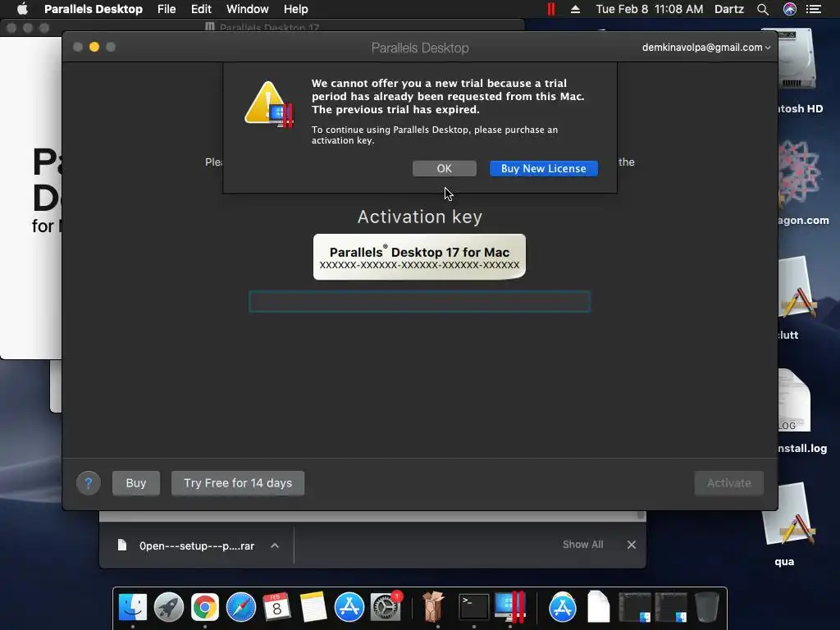
Task: Open the Applications folder stack in Dock
Action: (x=563, y=607)
